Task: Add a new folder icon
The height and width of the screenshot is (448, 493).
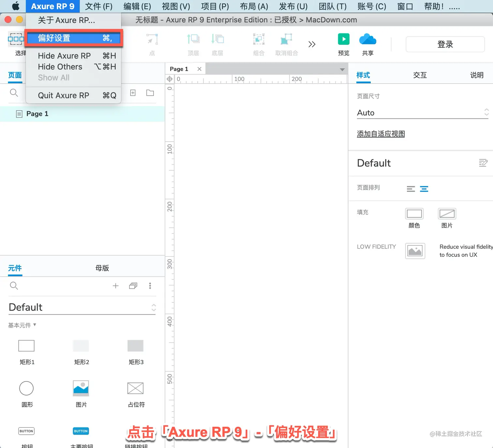Action: point(150,93)
